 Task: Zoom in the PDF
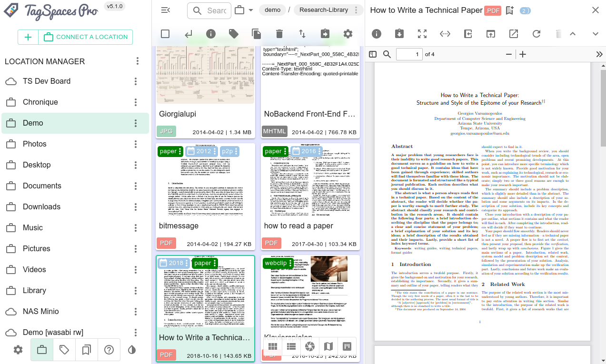[523, 54]
